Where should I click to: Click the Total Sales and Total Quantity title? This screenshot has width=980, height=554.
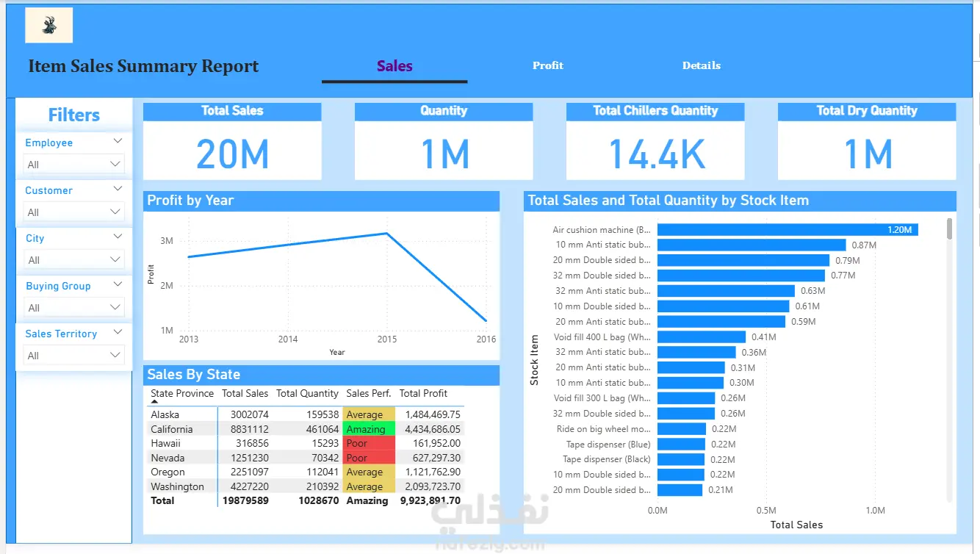[x=668, y=200]
